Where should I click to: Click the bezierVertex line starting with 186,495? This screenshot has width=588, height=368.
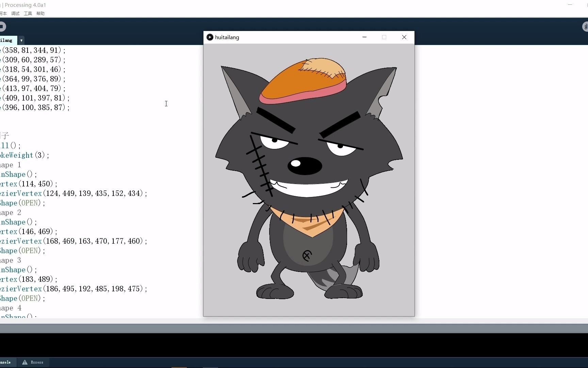click(74, 289)
